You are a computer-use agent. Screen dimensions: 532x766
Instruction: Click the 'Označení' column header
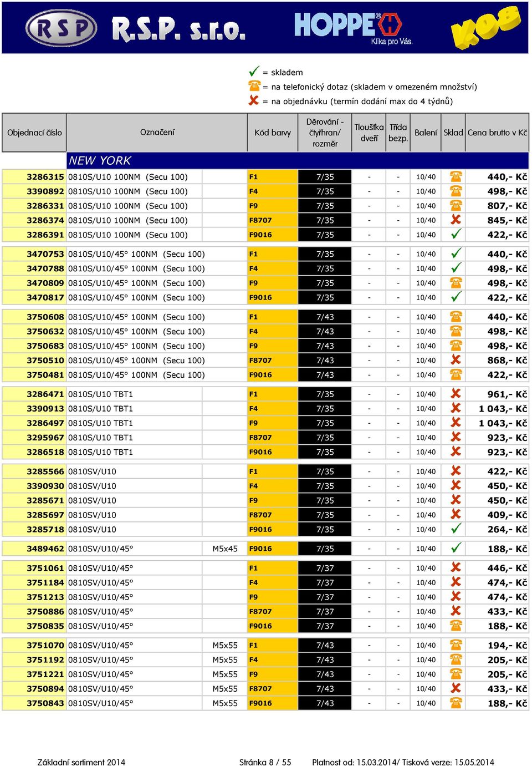click(x=157, y=133)
